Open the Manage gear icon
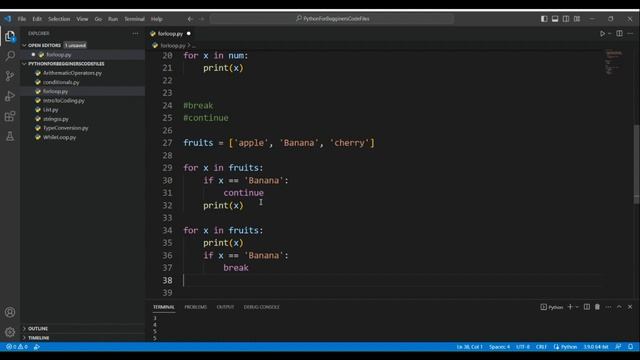This screenshot has width=640, height=360. (x=10, y=332)
